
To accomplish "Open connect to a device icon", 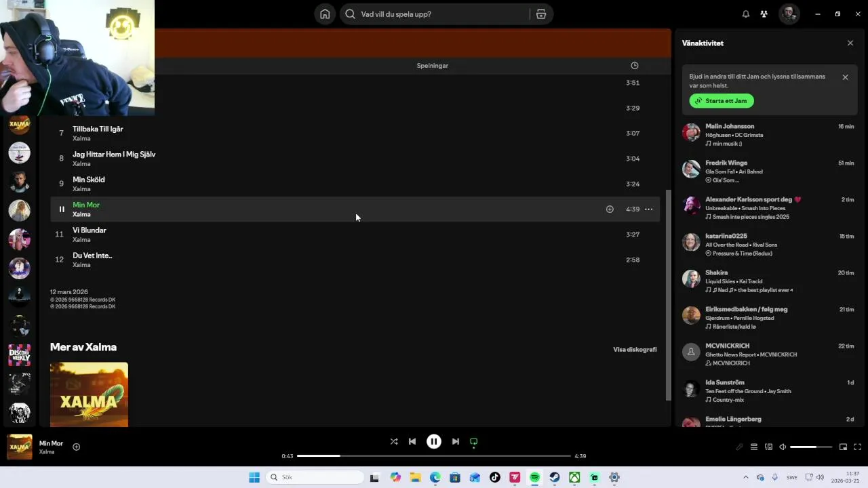I will coord(768,447).
